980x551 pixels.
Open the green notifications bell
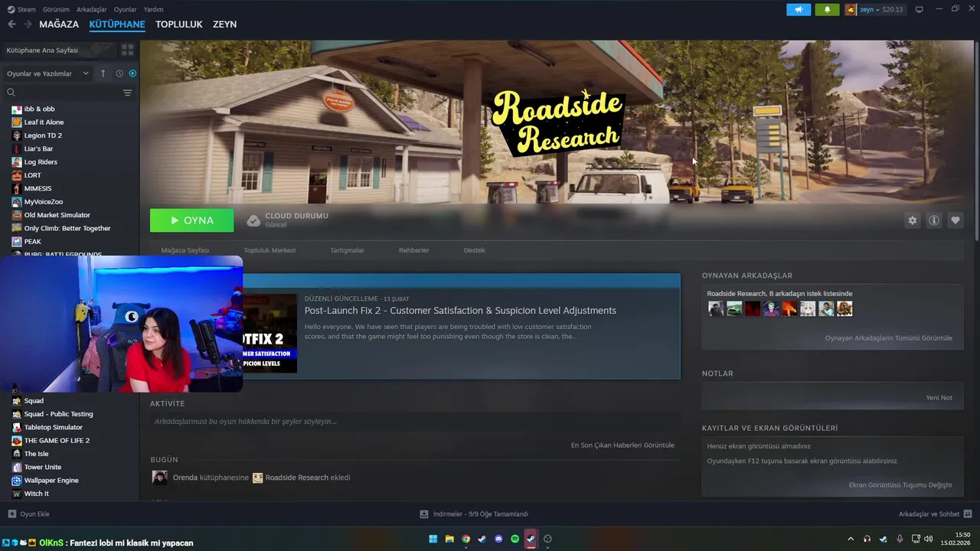(x=827, y=10)
